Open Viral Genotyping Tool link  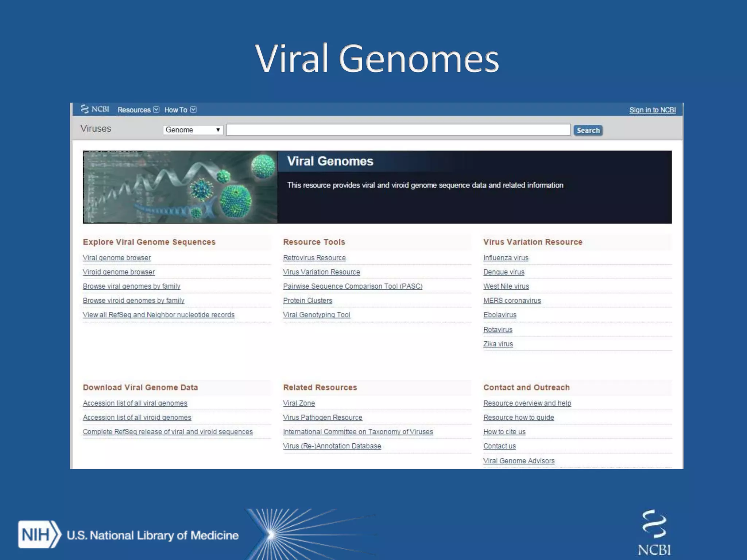click(x=316, y=315)
